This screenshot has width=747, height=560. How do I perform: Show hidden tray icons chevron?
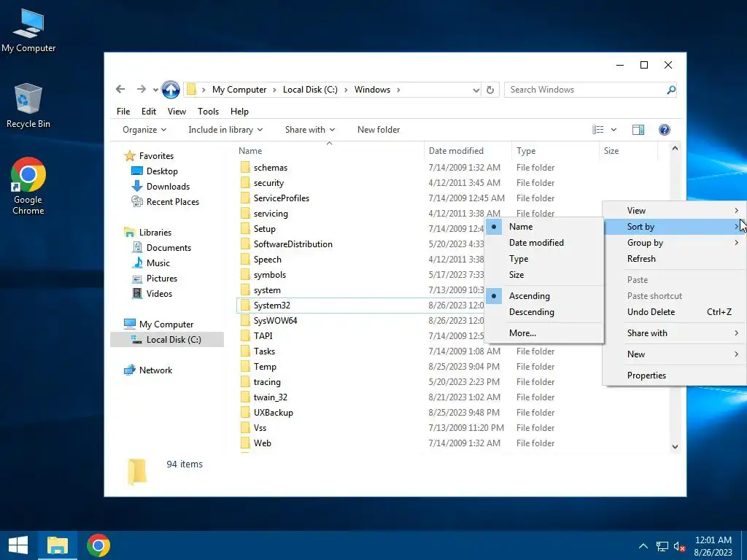click(643, 546)
